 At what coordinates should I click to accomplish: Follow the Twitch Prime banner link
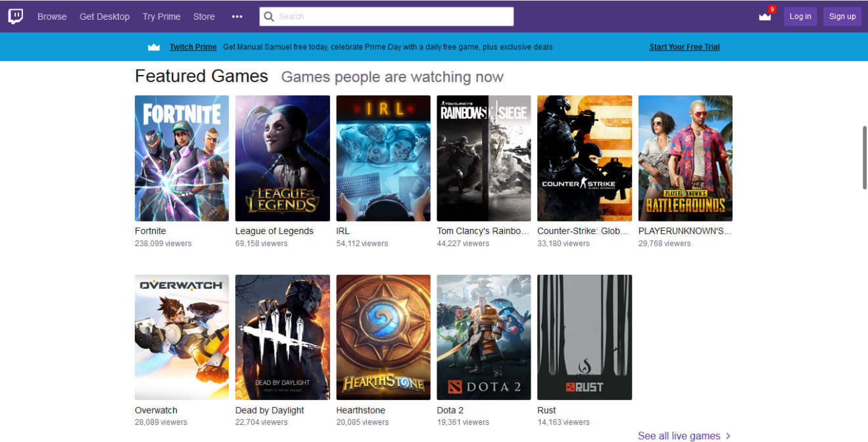tap(193, 47)
